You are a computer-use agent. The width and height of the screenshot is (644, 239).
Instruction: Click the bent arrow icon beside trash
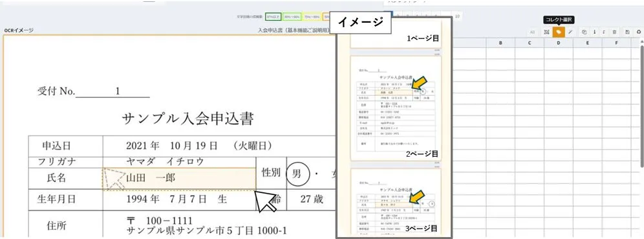click(604, 32)
